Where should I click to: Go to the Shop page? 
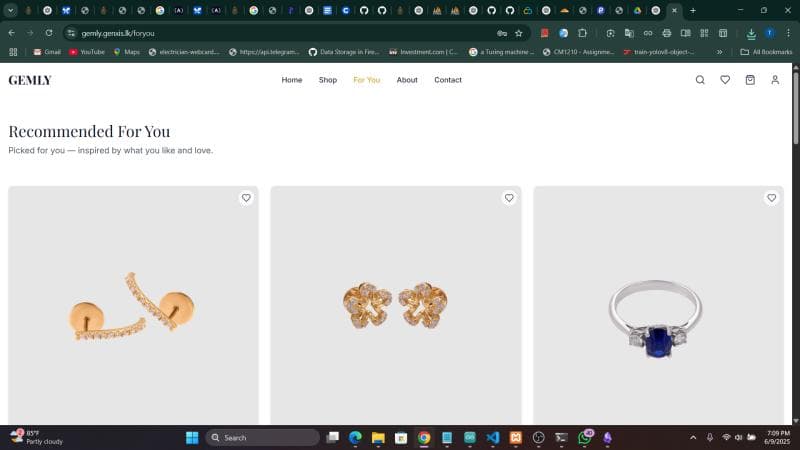[328, 80]
